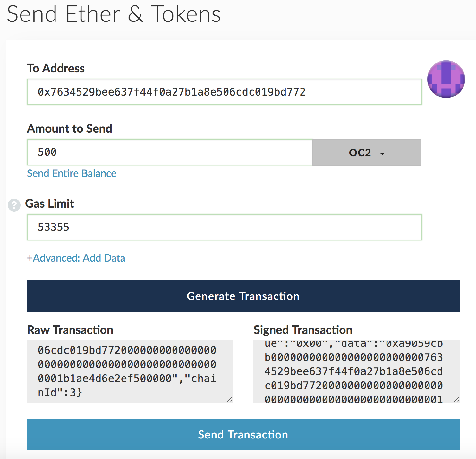Click the purple address identicon avatar
This screenshot has height=459, width=476.
pyautogui.click(x=446, y=79)
